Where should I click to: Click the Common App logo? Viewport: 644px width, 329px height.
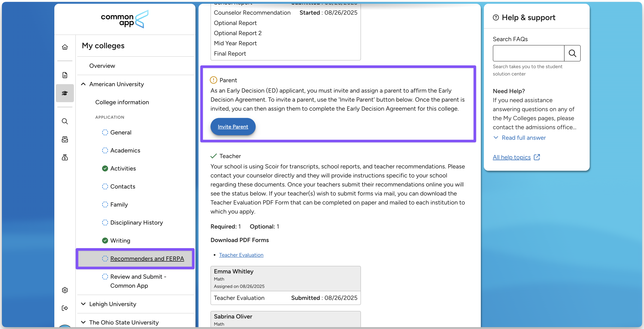124,19
